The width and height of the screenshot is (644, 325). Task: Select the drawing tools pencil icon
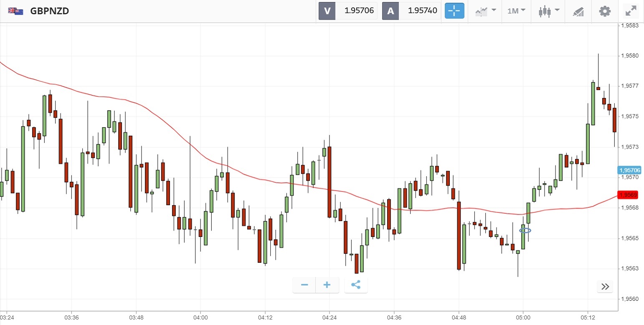(x=578, y=11)
